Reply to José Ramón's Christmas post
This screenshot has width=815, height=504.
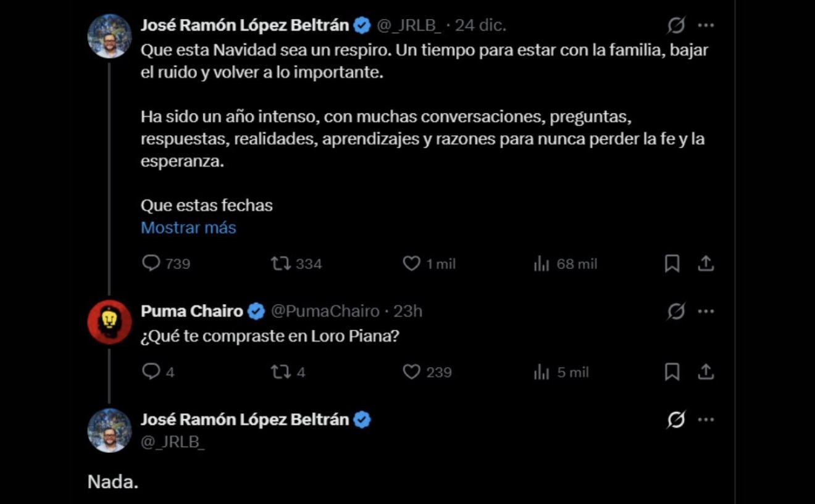coord(151,264)
